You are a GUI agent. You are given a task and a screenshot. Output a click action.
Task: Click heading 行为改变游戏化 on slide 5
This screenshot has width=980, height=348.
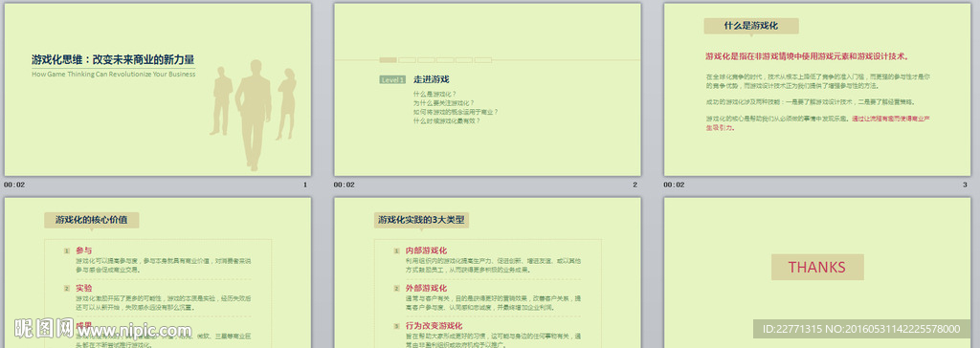coord(434,325)
